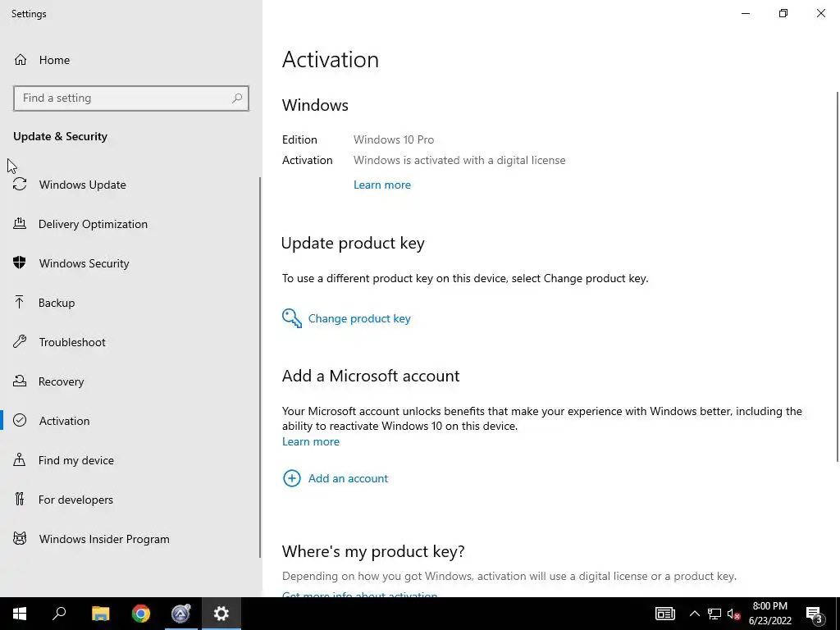Viewport: 840px width, 630px height.
Task: Click the Delivery Optimization icon
Action: pyautogui.click(x=20, y=224)
